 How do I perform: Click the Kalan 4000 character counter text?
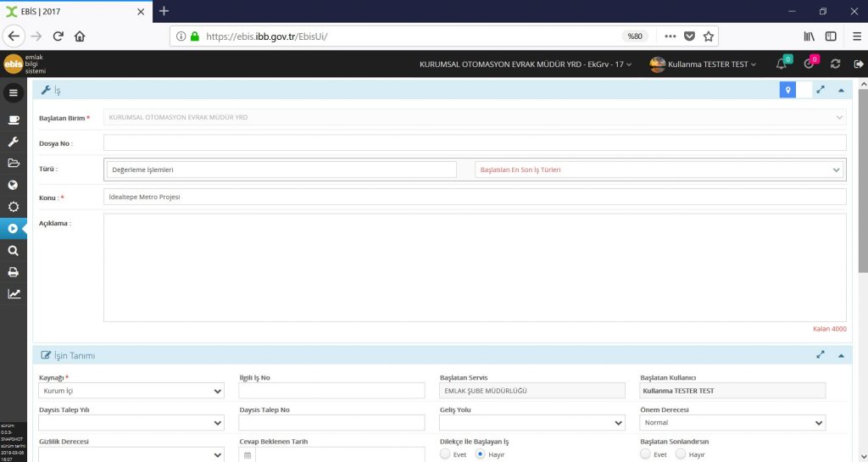[829, 329]
